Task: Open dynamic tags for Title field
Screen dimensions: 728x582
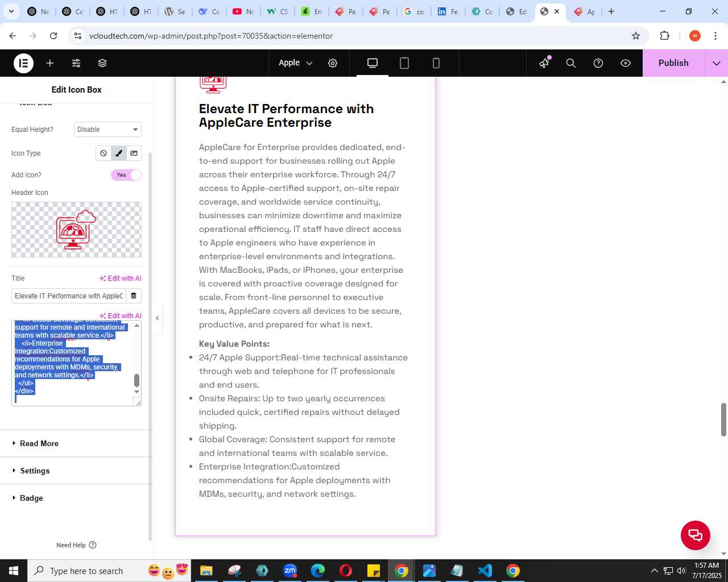Action: pos(134,296)
